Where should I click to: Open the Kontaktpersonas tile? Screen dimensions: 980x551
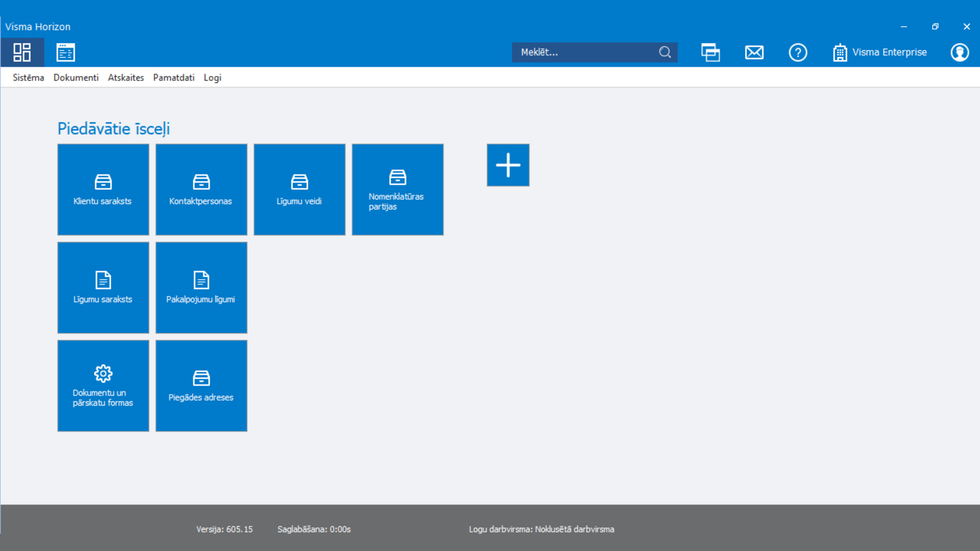[201, 189]
